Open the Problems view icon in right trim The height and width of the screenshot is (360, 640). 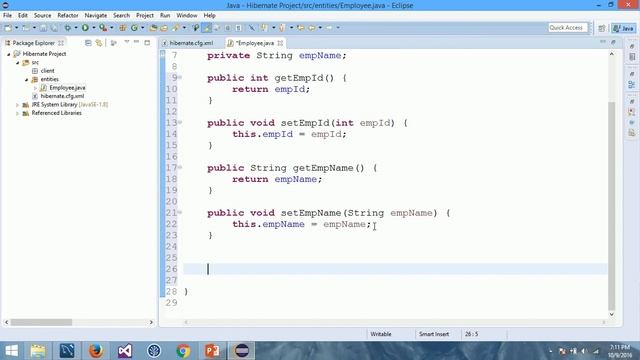[x=632, y=112]
